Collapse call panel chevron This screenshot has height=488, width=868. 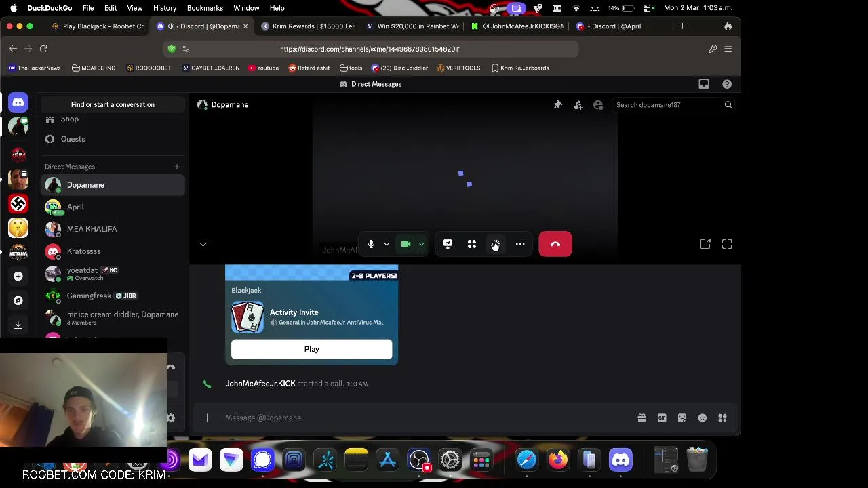[203, 244]
